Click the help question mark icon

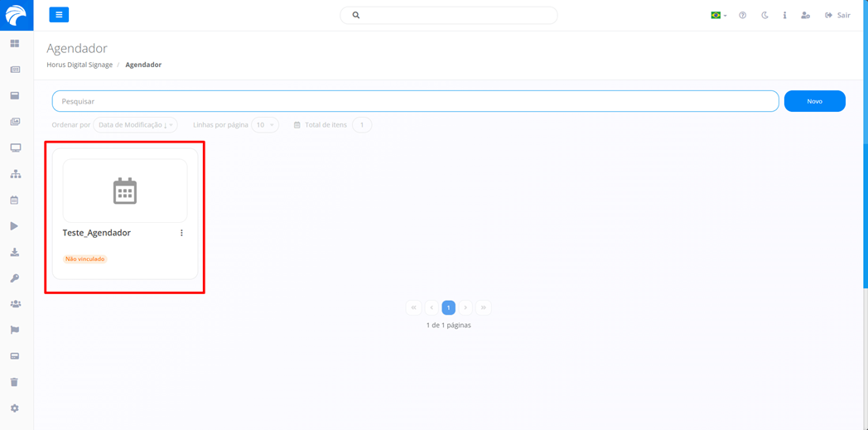(742, 15)
